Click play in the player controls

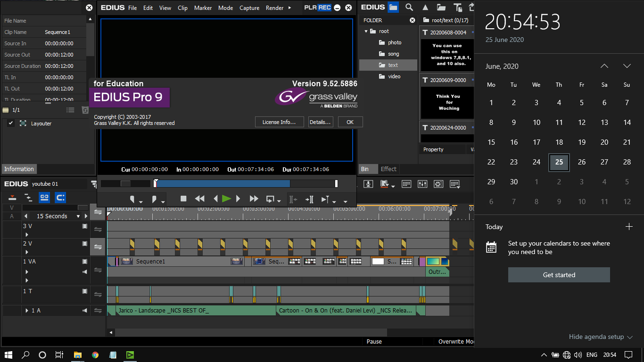[x=226, y=199]
